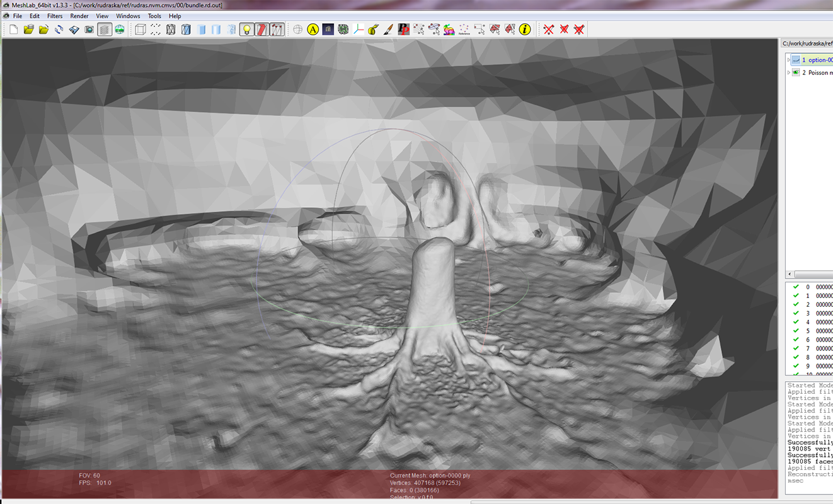Image resolution: width=833 pixels, height=504 pixels.
Task: Activate select connected faces tool
Action: (x=510, y=30)
